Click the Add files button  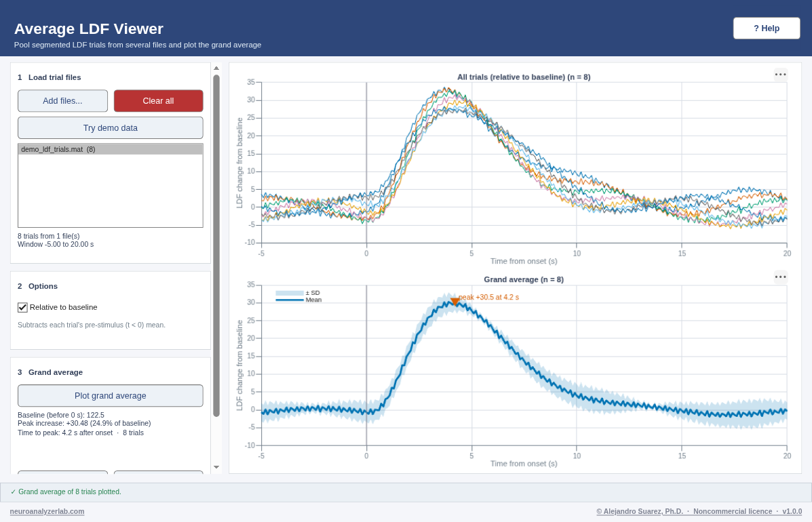point(62,101)
